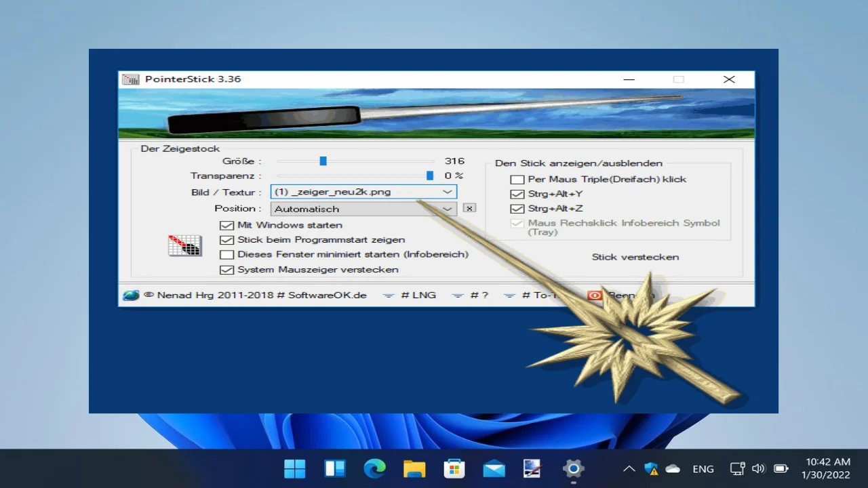Open Widgets from the taskbar

coord(335,468)
